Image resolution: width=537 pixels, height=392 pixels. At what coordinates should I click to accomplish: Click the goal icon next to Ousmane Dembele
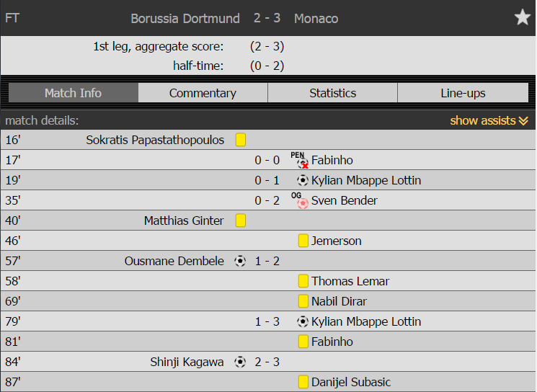[x=240, y=261]
